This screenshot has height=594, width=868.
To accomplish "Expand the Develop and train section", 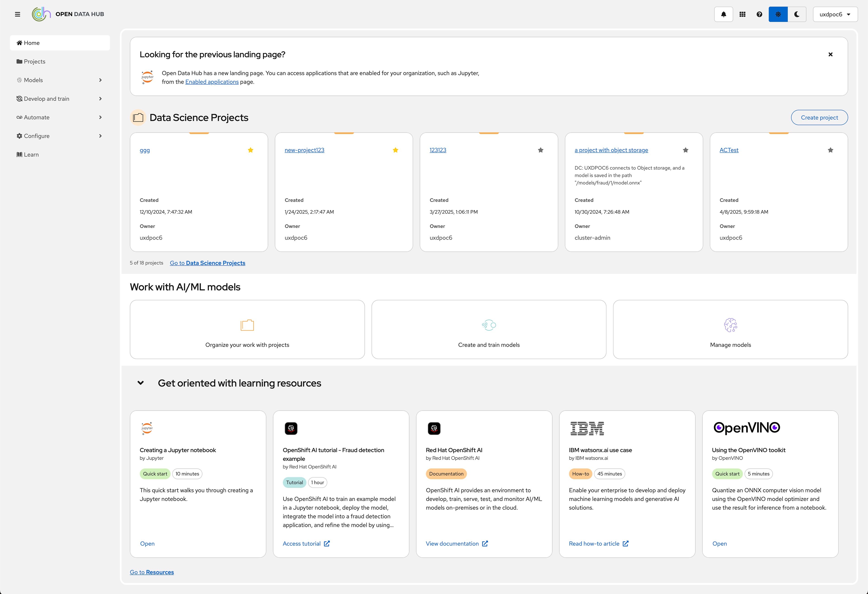I will pos(60,99).
